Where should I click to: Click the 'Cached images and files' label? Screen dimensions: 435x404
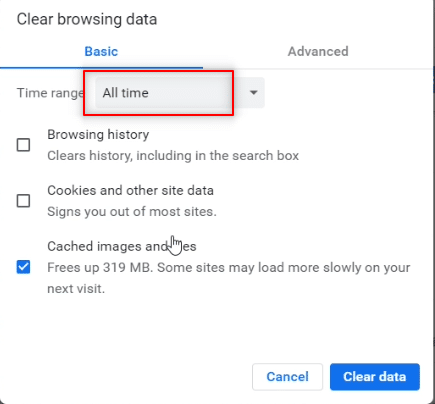pyautogui.click(x=122, y=246)
